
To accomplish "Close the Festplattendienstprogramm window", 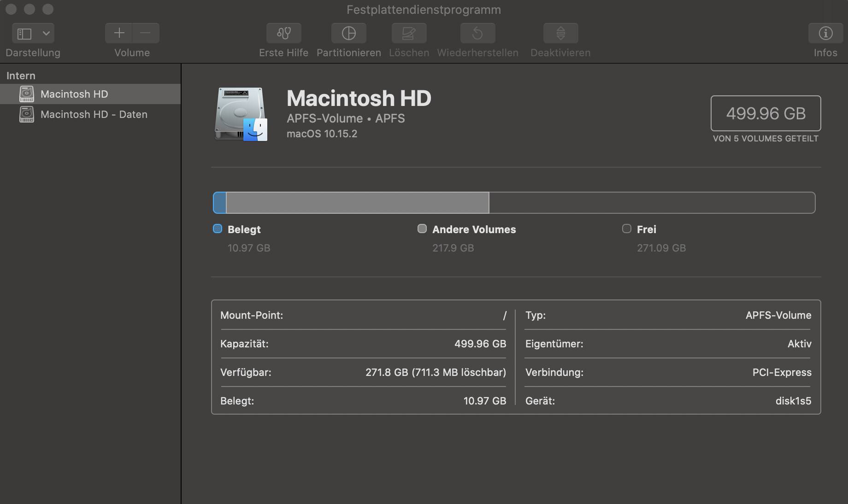I will click(x=11, y=9).
